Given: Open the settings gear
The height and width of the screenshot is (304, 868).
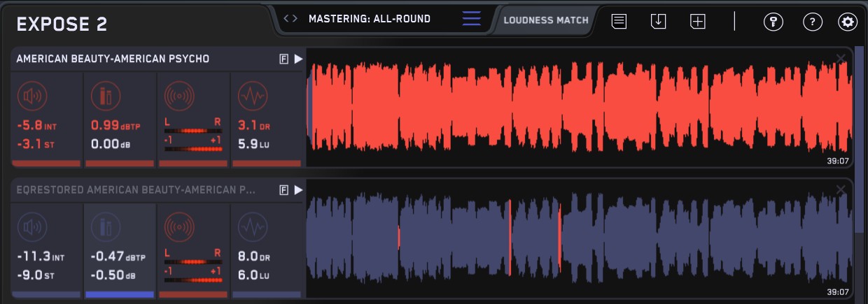Looking at the screenshot, I should click(x=848, y=22).
